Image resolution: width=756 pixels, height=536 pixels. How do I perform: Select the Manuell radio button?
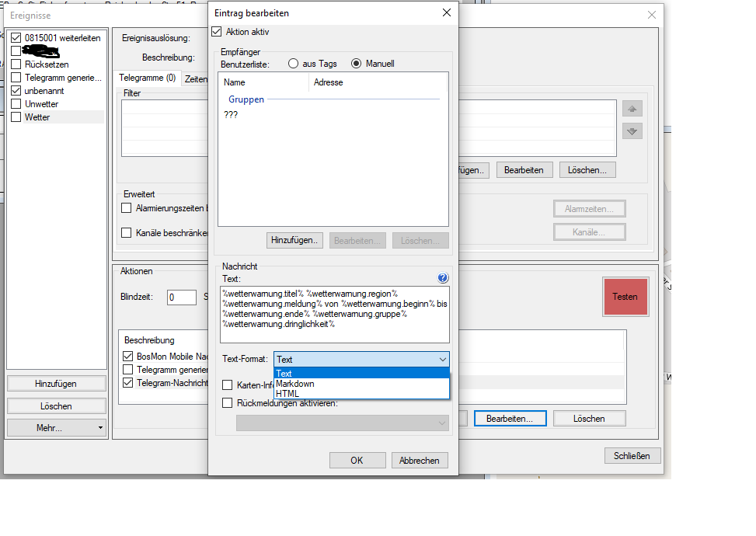(x=357, y=64)
